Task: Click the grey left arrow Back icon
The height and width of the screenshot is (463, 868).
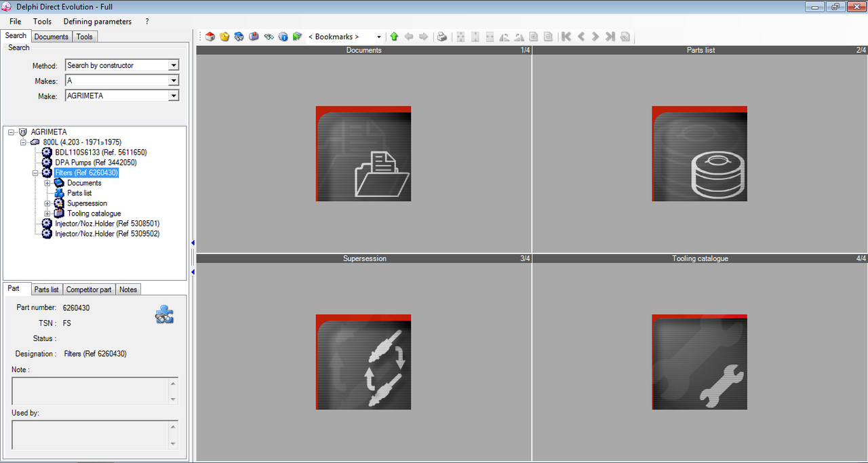Action: point(409,37)
